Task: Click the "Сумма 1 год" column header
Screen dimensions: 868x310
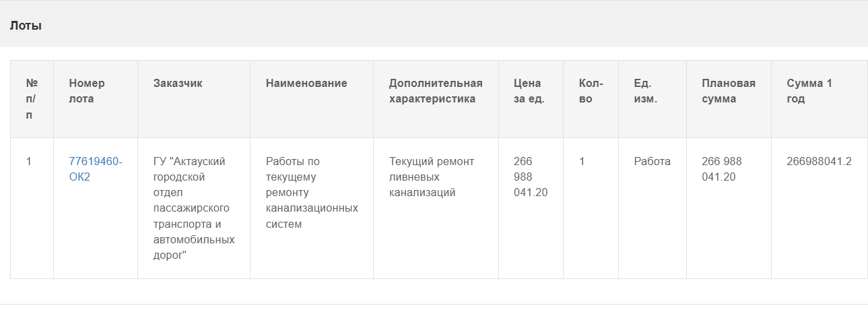Action: coord(809,91)
